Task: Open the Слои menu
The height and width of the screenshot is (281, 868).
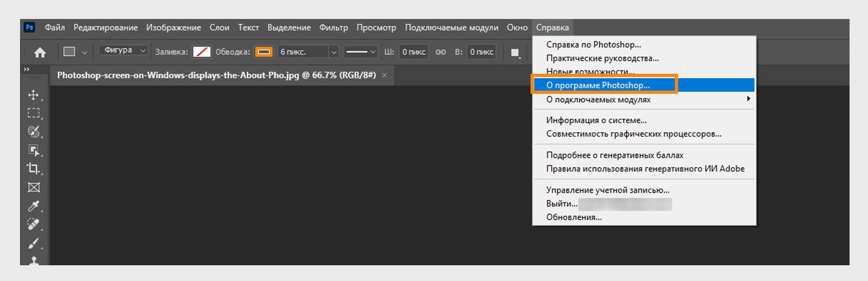Action: 220,28
